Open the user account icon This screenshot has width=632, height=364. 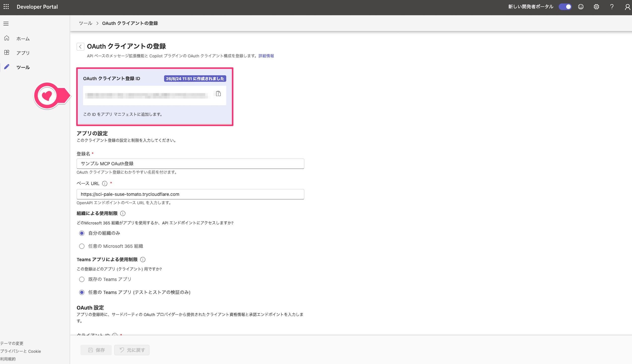pyautogui.click(x=627, y=7)
